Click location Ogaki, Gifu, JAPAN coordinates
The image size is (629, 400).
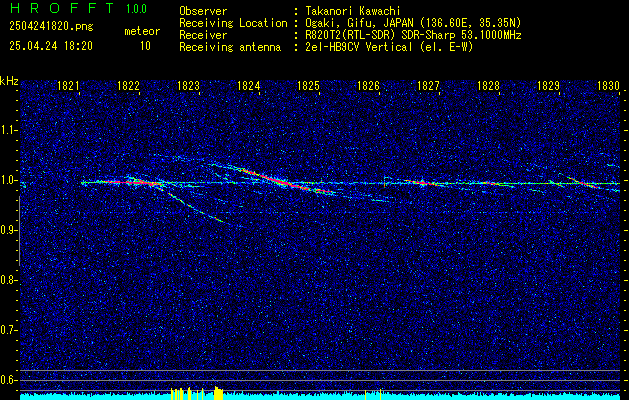(x=413, y=23)
